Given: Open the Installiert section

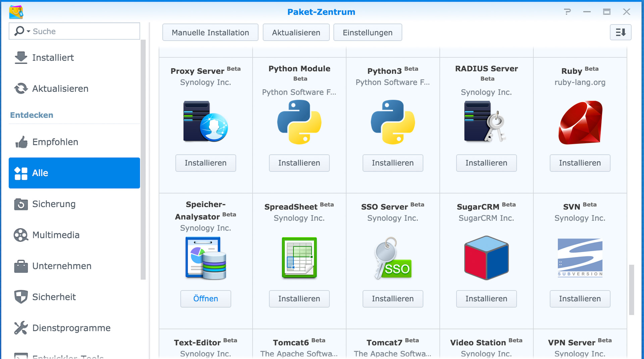Looking at the screenshot, I should tap(74, 58).
